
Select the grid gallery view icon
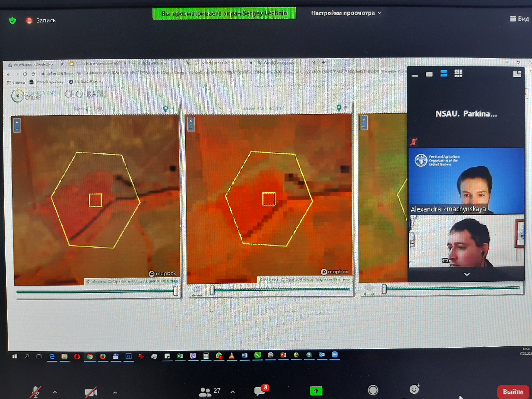[458, 74]
